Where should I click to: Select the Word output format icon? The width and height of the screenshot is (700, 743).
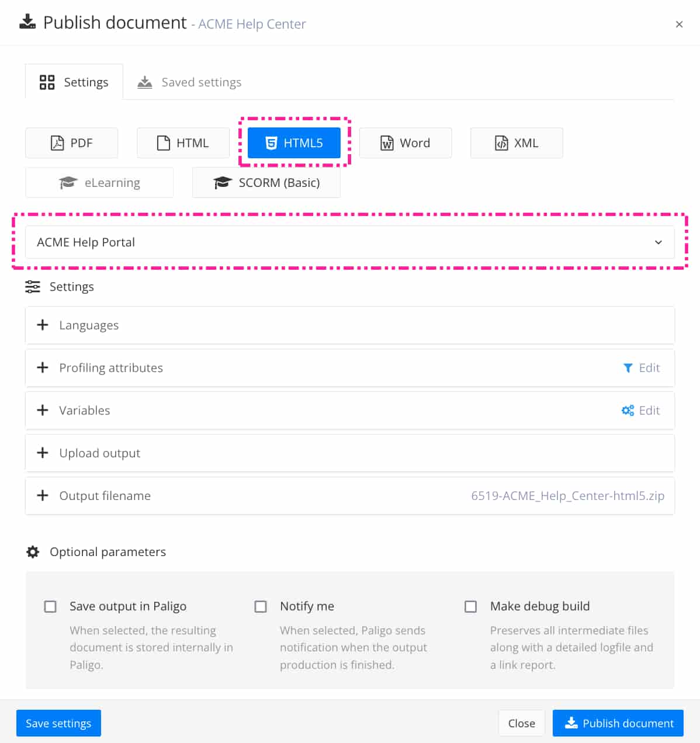pyautogui.click(x=387, y=143)
